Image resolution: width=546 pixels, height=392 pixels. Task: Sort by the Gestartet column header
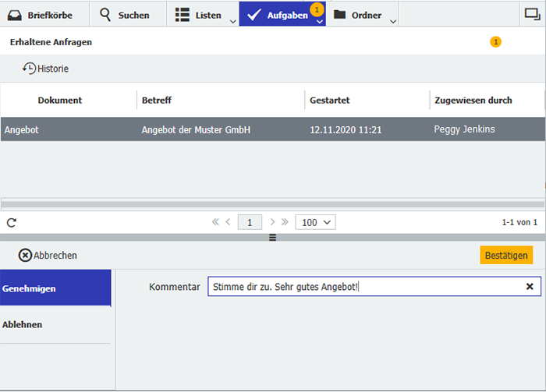[329, 101]
